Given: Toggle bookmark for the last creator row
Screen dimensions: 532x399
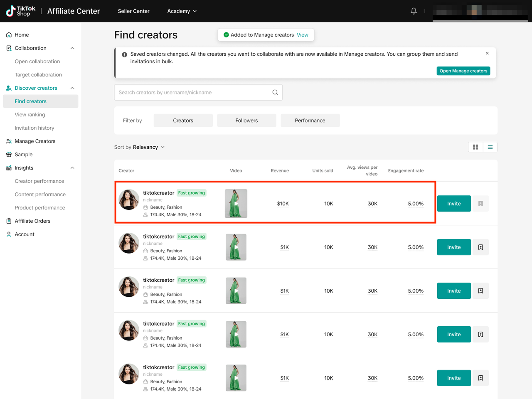Looking at the screenshot, I should 480,378.
